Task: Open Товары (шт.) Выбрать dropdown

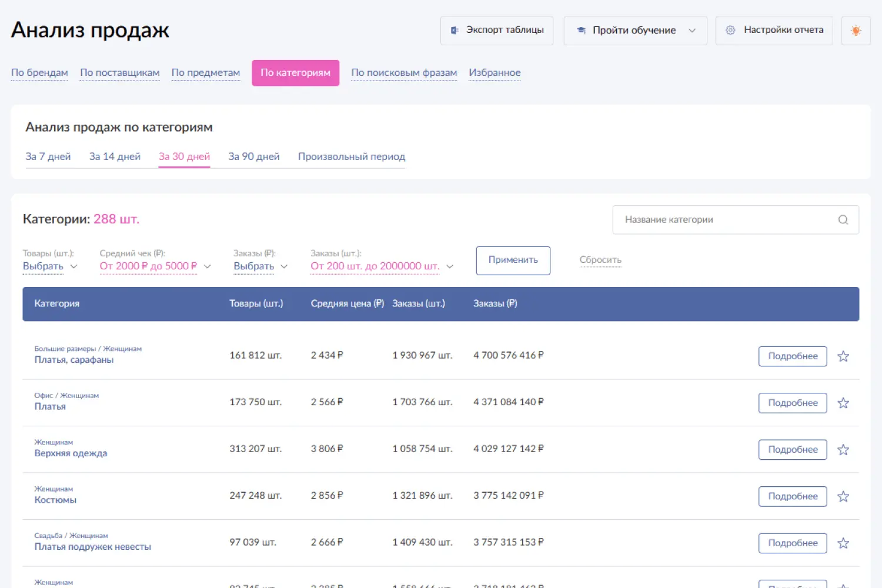Action: [50, 266]
